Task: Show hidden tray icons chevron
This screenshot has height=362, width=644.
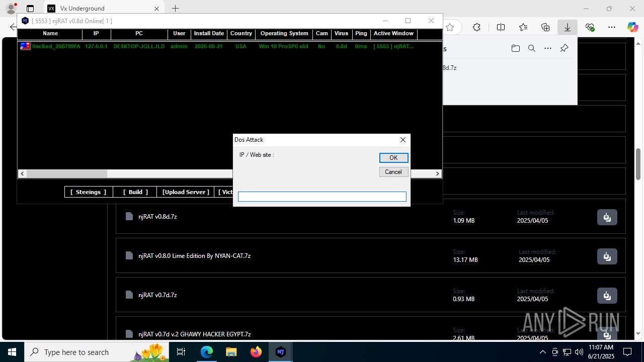Action: click(542, 352)
